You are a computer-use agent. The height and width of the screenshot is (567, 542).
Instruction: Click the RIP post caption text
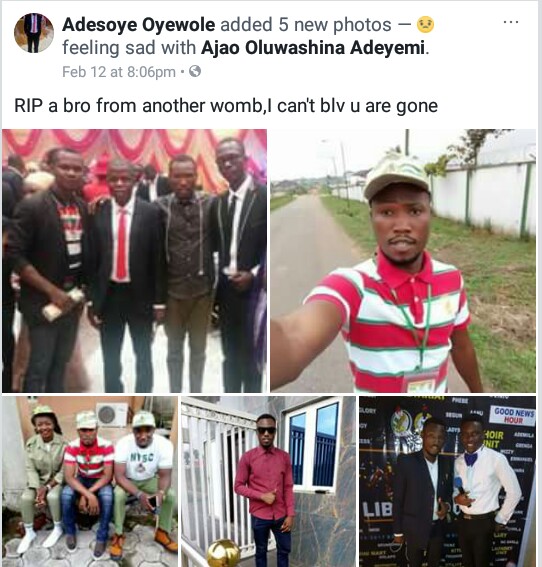coord(226,106)
